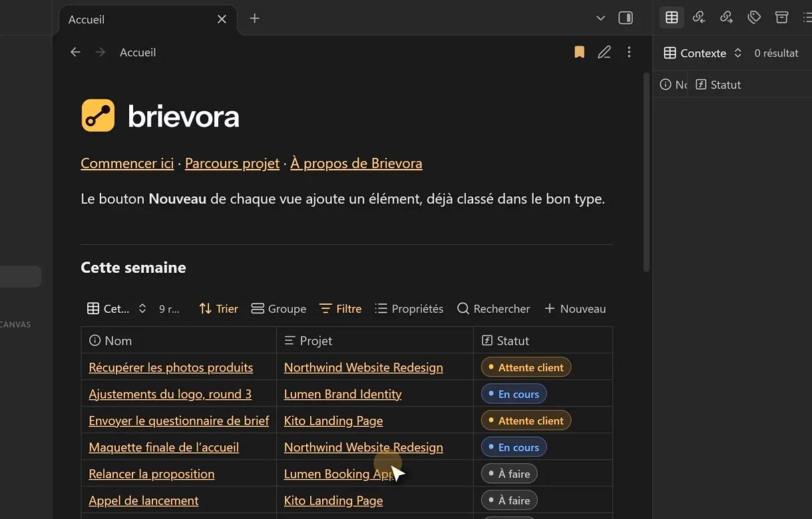The image size is (812, 519).
Task: Open the more options three-dot menu
Action: pyautogui.click(x=629, y=52)
